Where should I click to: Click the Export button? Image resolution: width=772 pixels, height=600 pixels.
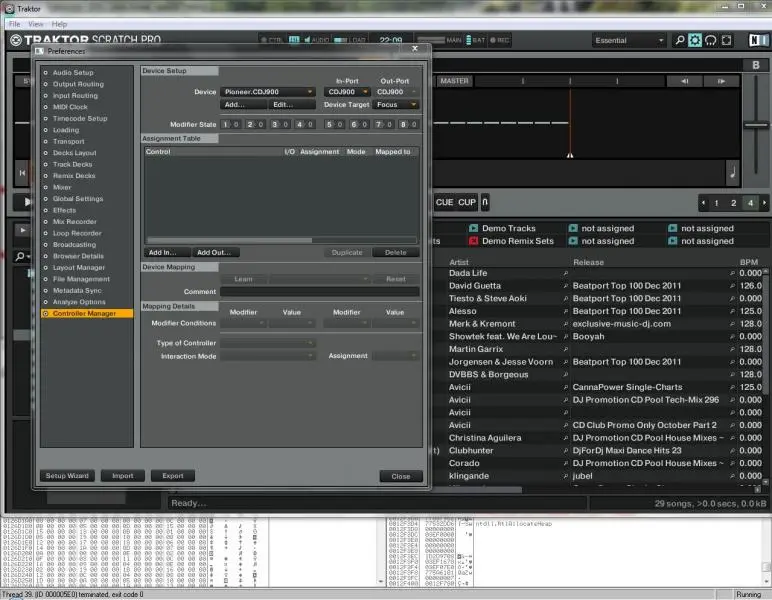point(172,476)
